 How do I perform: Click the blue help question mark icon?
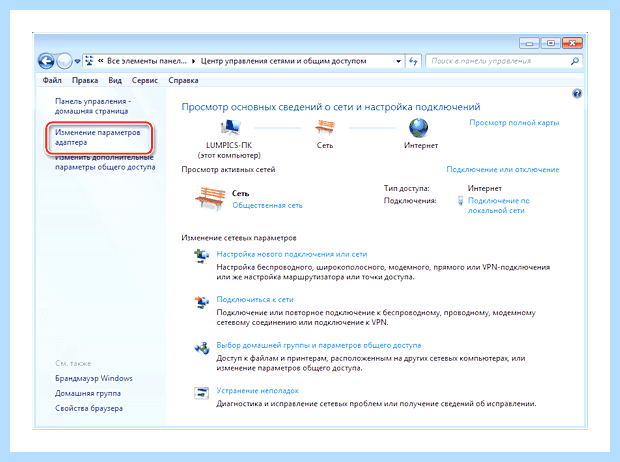click(577, 94)
